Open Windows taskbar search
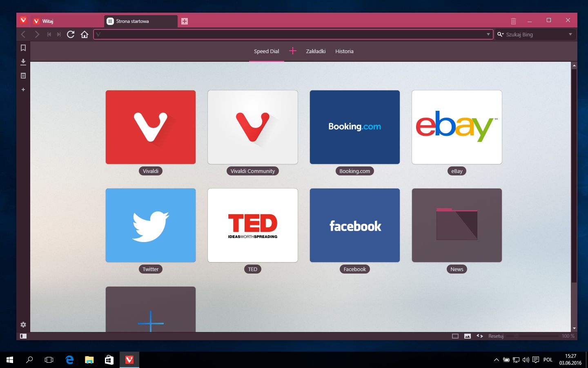 point(29,360)
